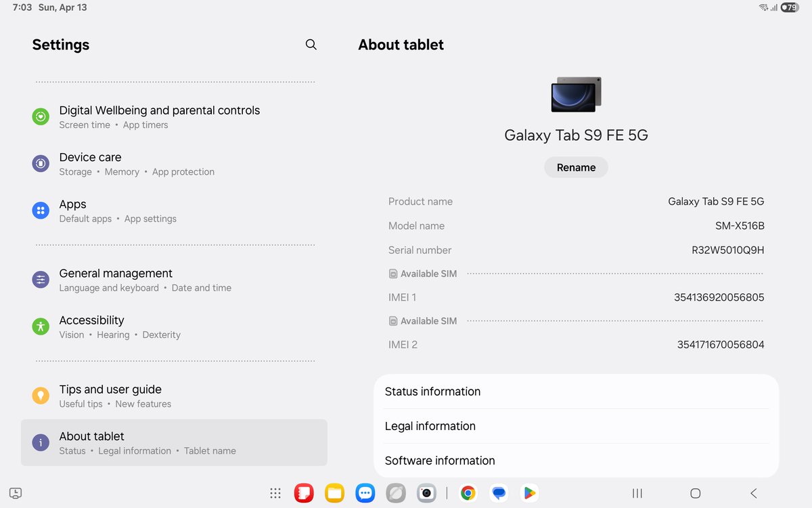Tap the Home navigation button

[x=695, y=493]
